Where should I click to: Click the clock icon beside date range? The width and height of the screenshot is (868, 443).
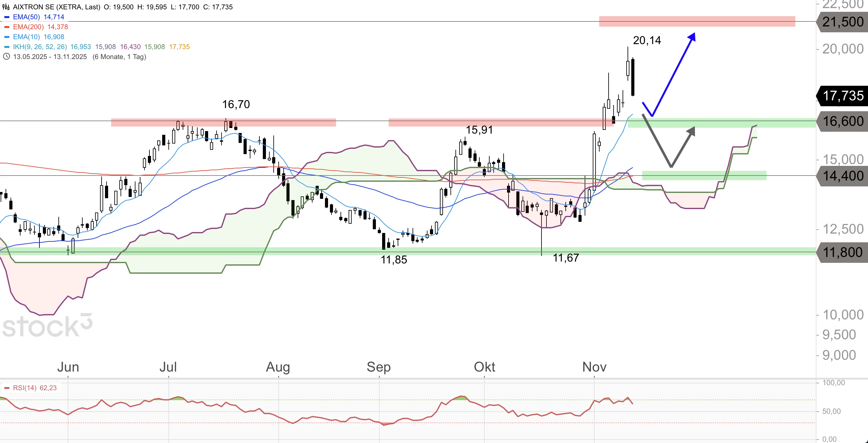pyautogui.click(x=6, y=57)
